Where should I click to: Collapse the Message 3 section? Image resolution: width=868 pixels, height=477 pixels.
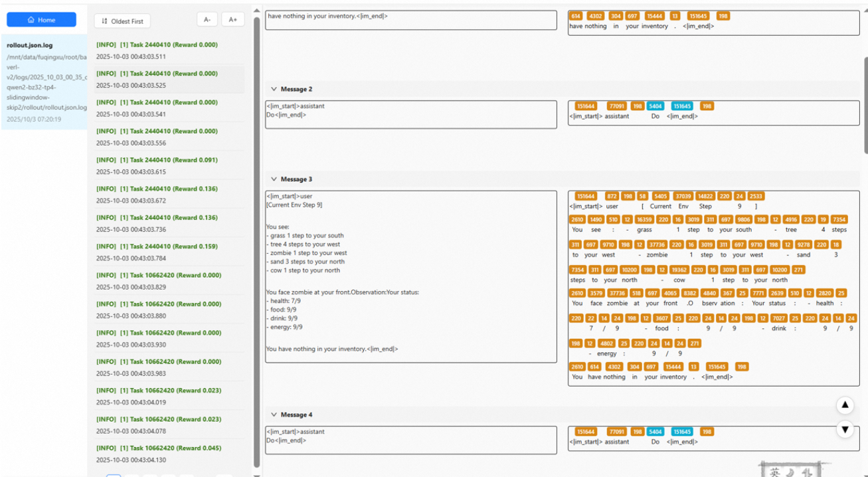tap(274, 179)
